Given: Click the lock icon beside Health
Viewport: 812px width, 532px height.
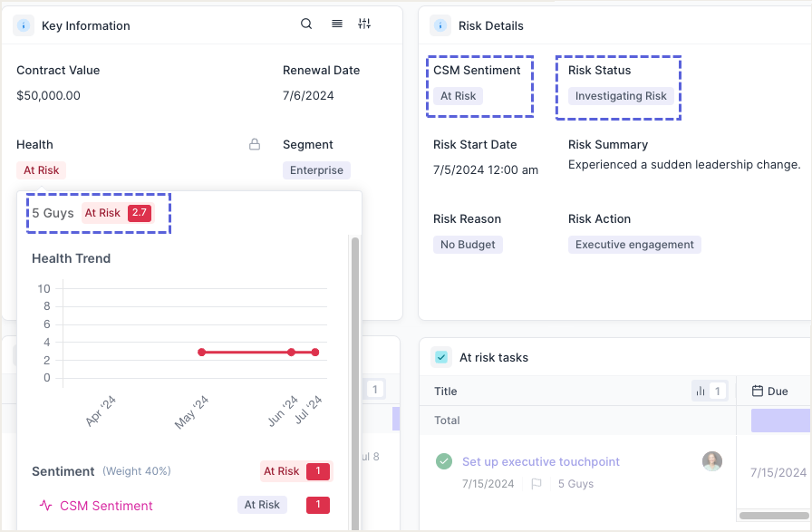Looking at the screenshot, I should (x=255, y=144).
